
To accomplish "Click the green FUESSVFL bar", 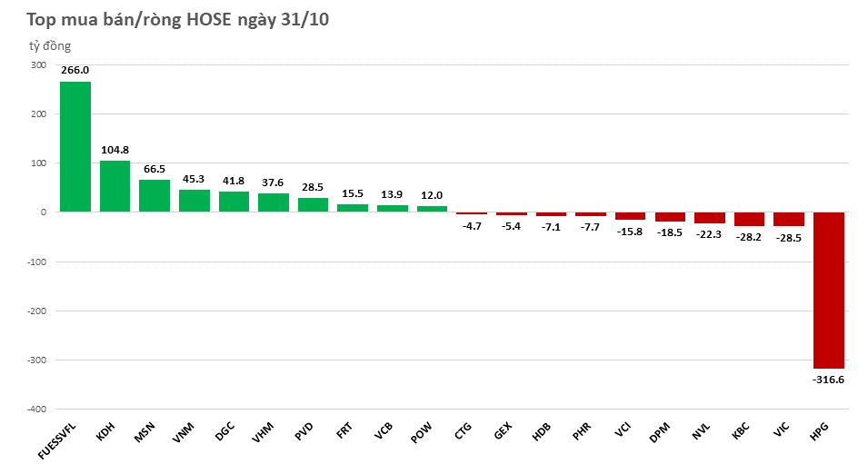I will click(x=75, y=146).
